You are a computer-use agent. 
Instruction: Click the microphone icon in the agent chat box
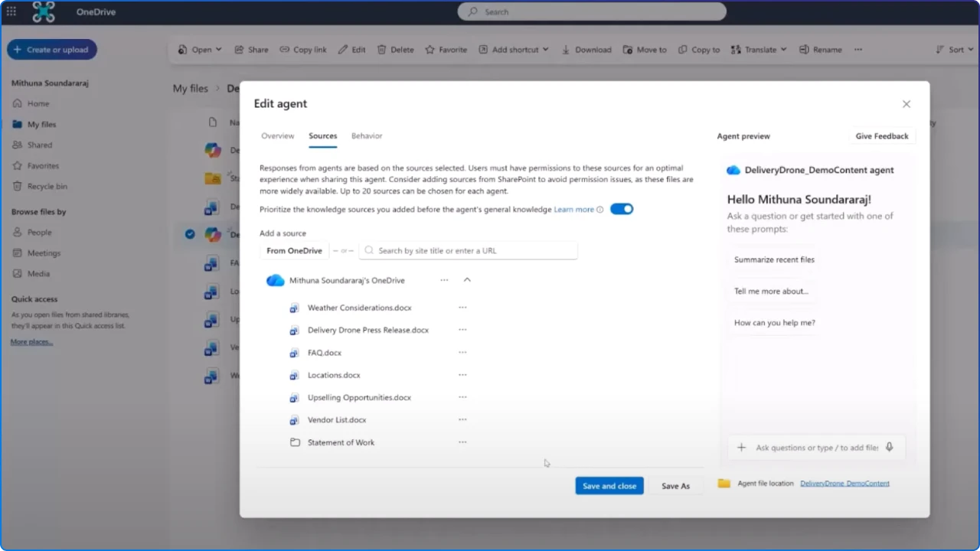(x=888, y=447)
